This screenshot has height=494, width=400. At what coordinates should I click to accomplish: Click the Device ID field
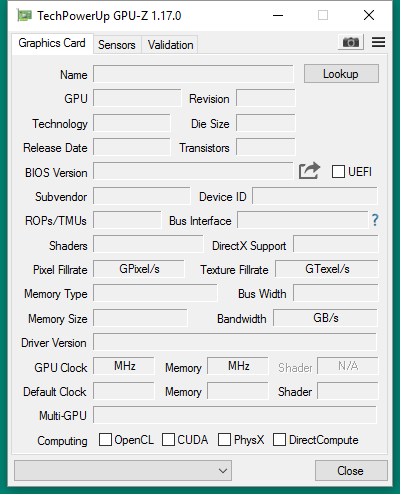(x=315, y=196)
